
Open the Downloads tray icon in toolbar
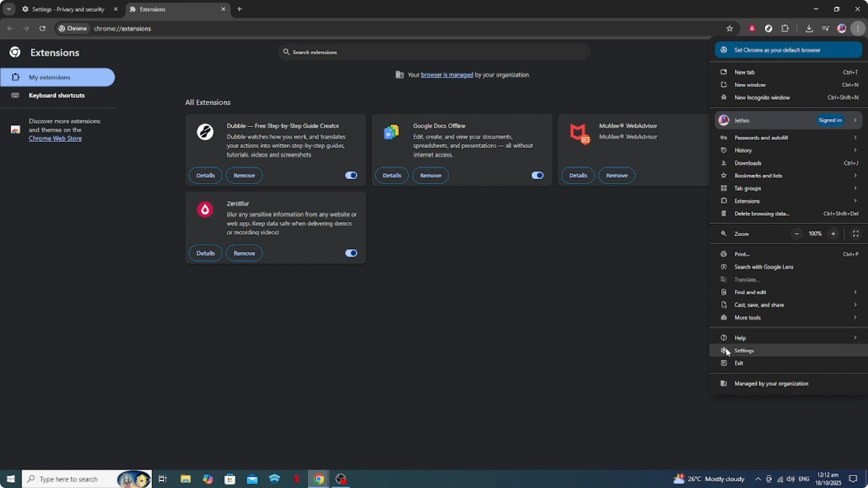tap(809, 28)
